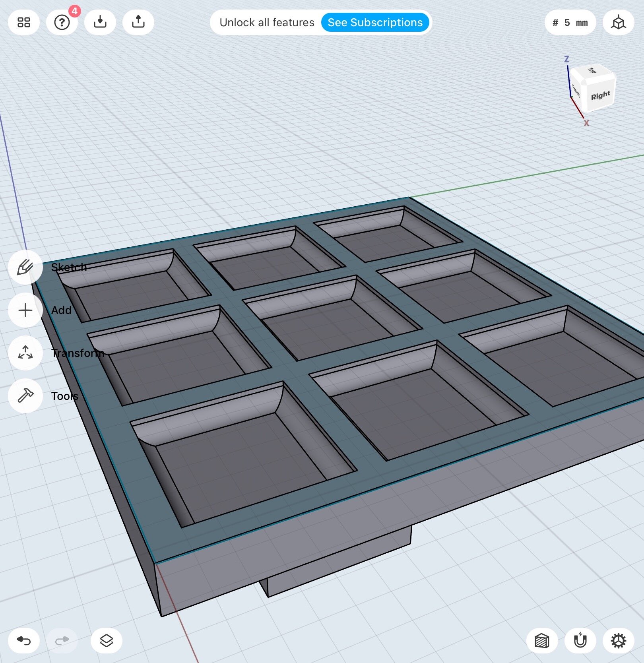
Task: Select the Front face of view cube
Action: point(576,91)
